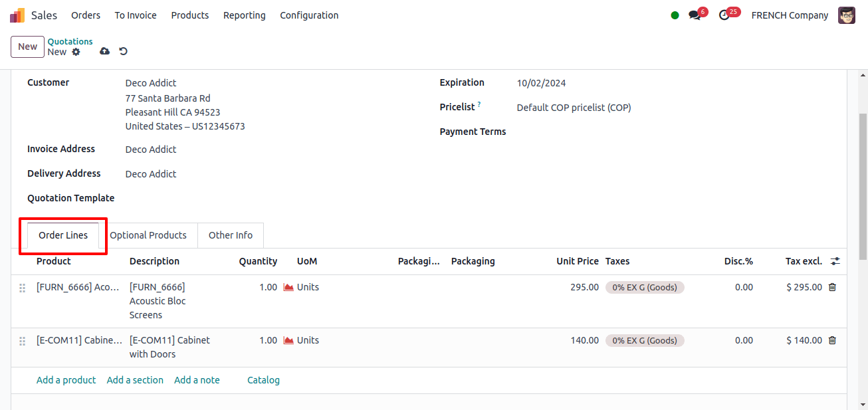The height and width of the screenshot is (410, 868).
Task: Click the Pricelist help question mark
Action: tap(479, 105)
